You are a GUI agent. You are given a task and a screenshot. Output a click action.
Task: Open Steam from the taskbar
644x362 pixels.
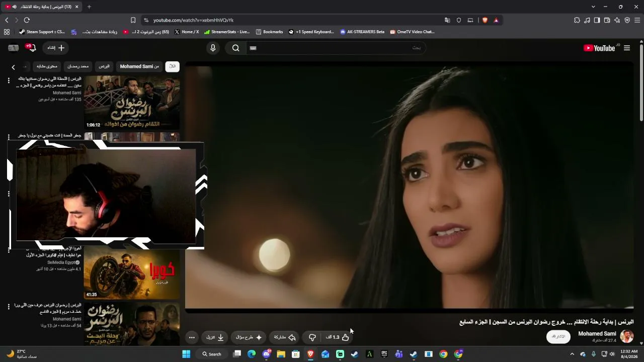pos(355,354)
